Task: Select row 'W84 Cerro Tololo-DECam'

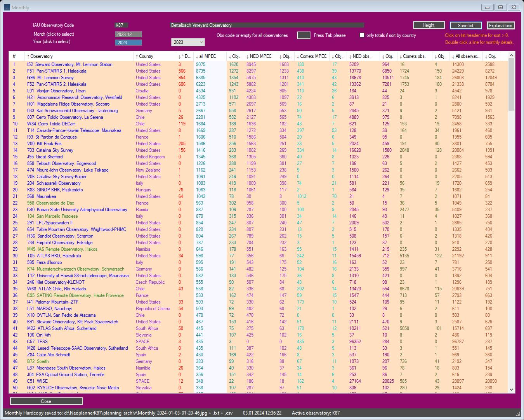Action: click(258, 124)
